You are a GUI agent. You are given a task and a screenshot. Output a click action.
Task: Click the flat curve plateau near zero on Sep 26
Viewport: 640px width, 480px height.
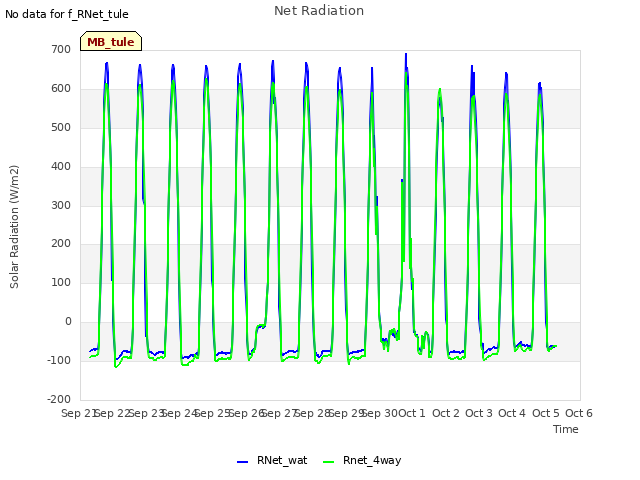[261, 326]
